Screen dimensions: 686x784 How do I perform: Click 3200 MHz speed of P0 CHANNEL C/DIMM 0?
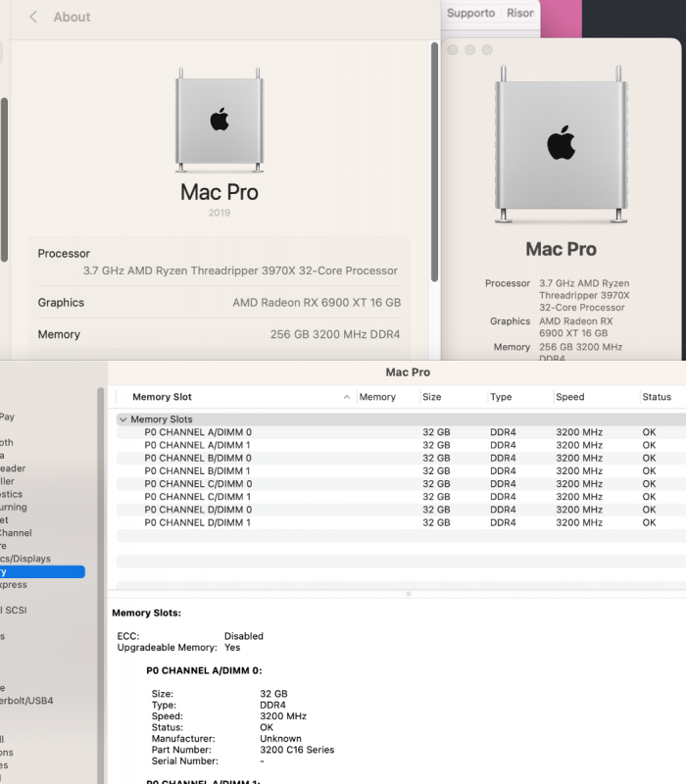(x=579, y=484)
